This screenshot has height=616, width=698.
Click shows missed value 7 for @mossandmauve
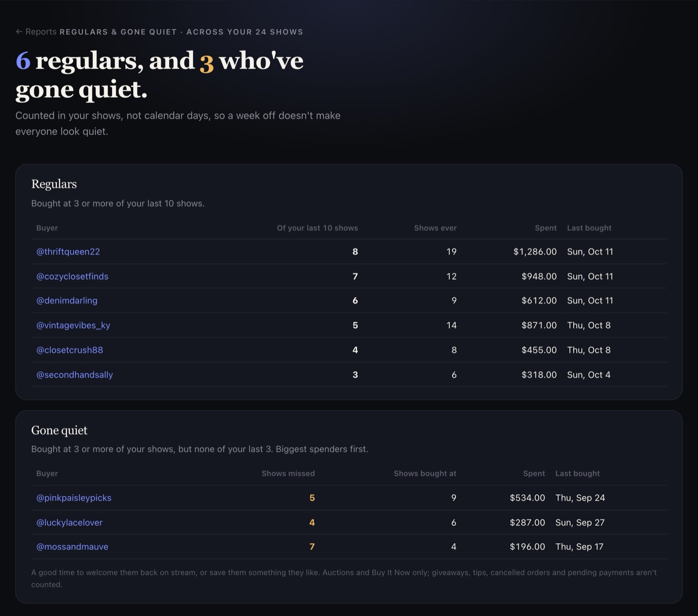tap(312, 547)
